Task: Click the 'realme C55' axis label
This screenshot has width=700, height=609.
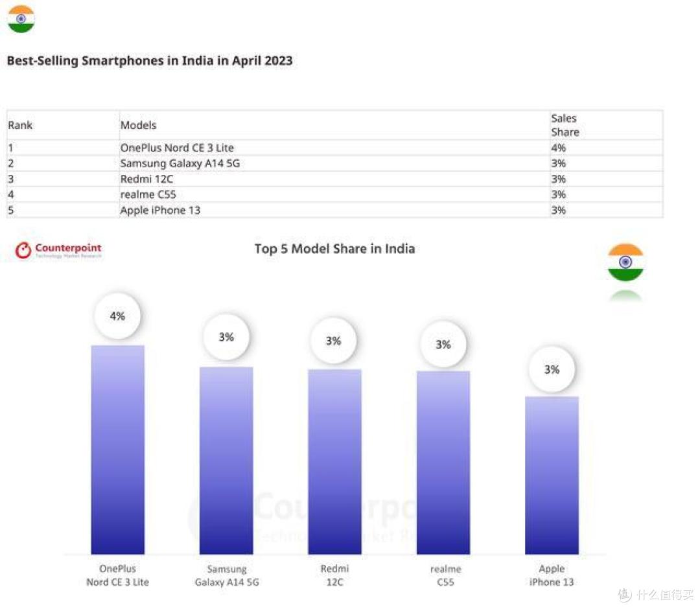Action: [x=445, y=575]
